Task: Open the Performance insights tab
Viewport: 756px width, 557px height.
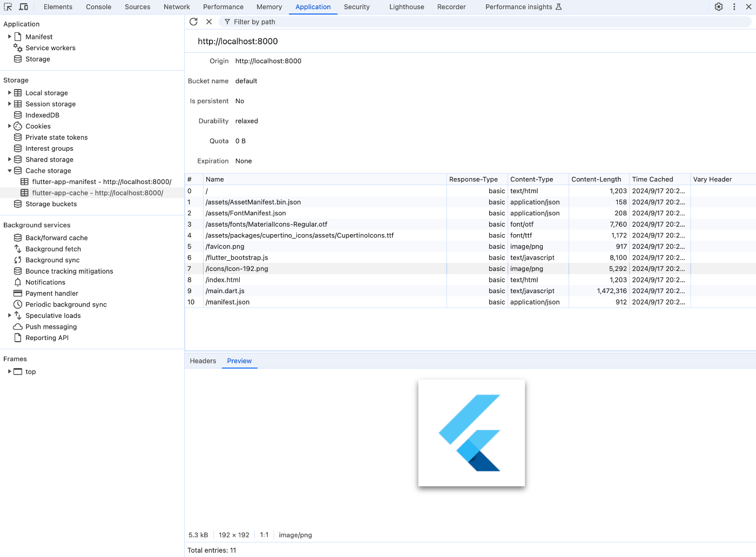Action: (524, 7)
